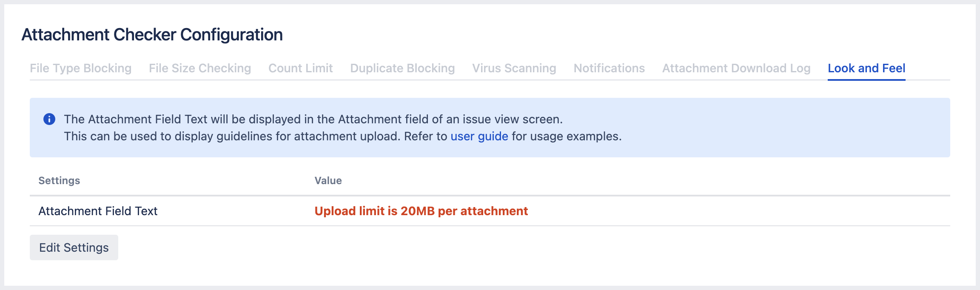The width and height of the screenshot is (980, 290).
Task: Open the Attachment Download Log tab
Action: pos(736,68)
